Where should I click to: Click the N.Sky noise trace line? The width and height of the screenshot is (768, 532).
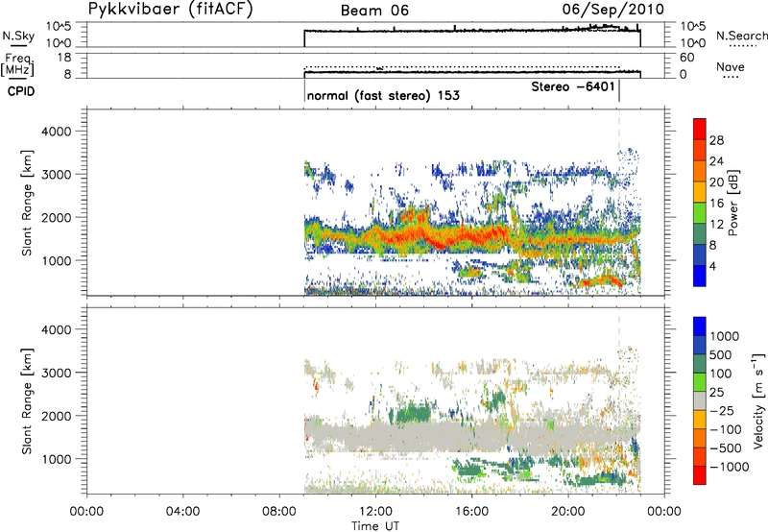pos(472,31)
